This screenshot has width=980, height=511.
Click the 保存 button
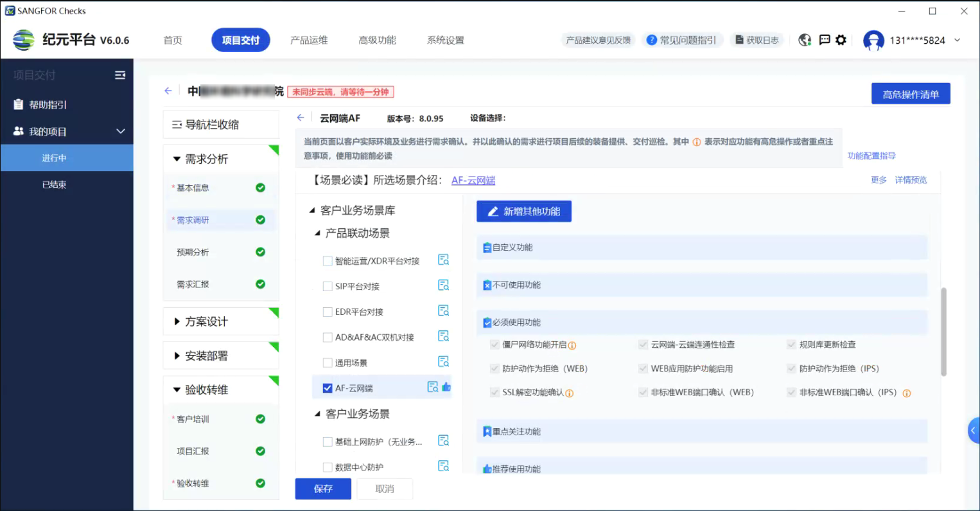point(323,489)
